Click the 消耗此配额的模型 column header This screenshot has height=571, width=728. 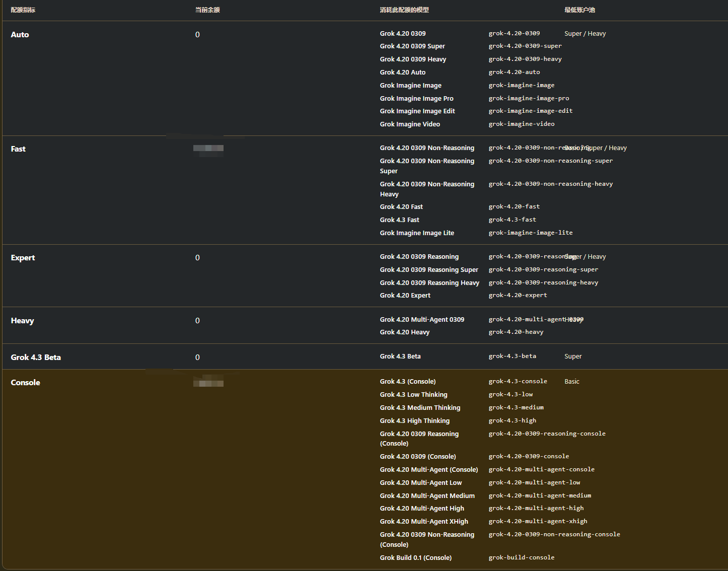pyautogui.click(x=404, y=10)
